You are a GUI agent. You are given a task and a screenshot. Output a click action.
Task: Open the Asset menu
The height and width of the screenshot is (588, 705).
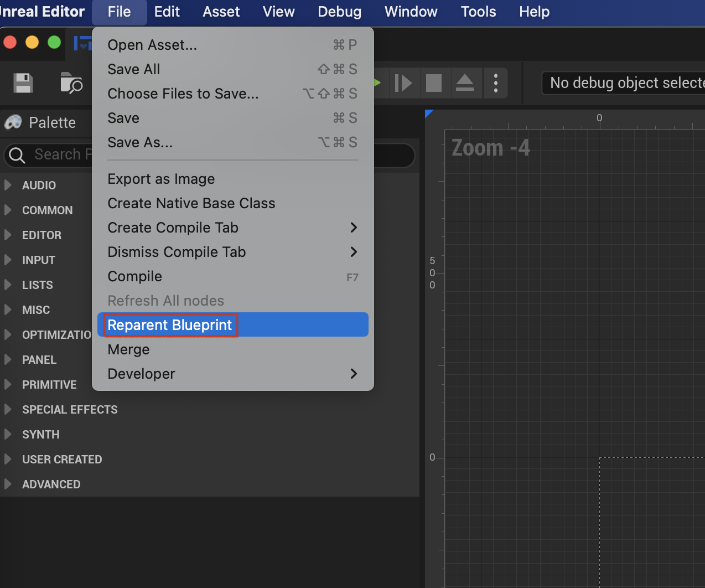[x=221, y=12]
